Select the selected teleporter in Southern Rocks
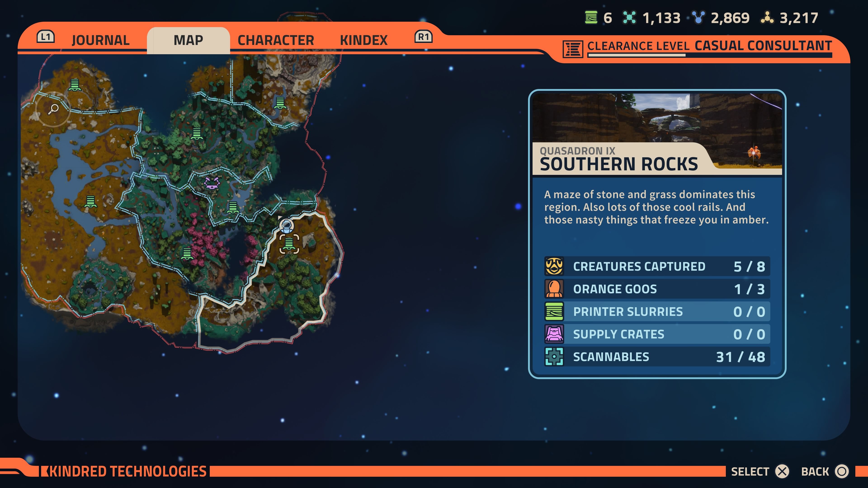 point(289,244)
